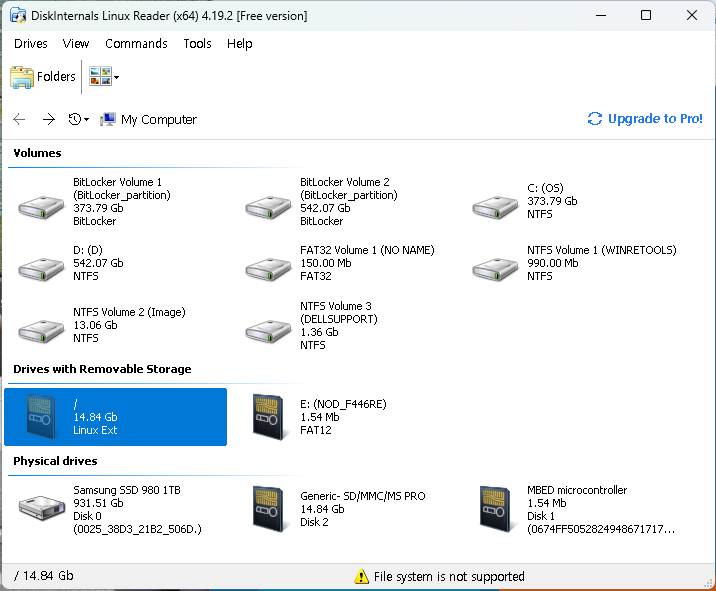
Task: Click the 'BitLocker Volume 1' label
Action: pyautogui.click(x=117, y=182)
